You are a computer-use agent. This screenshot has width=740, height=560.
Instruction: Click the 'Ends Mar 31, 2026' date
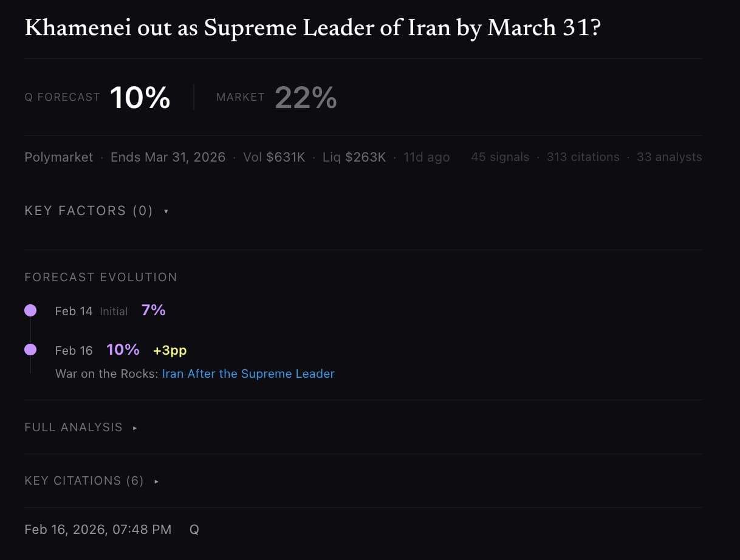pyautogui.click(x=168, y=157)
